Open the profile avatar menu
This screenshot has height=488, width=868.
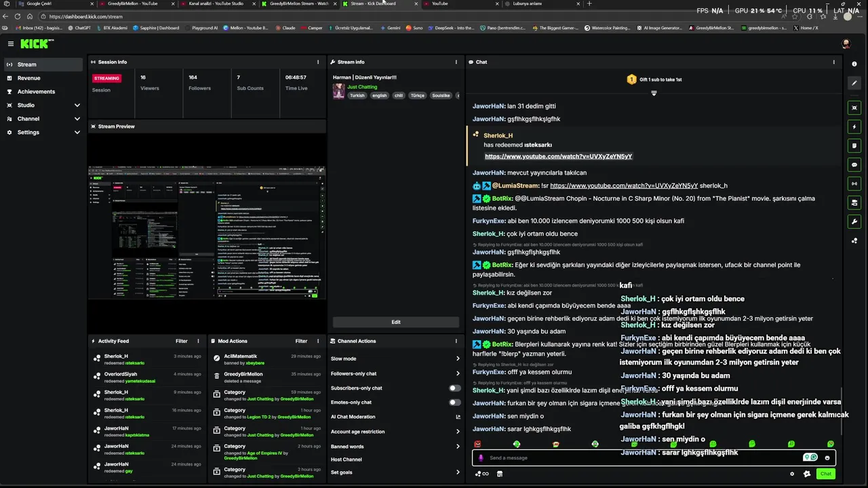[x=846, y=43]
